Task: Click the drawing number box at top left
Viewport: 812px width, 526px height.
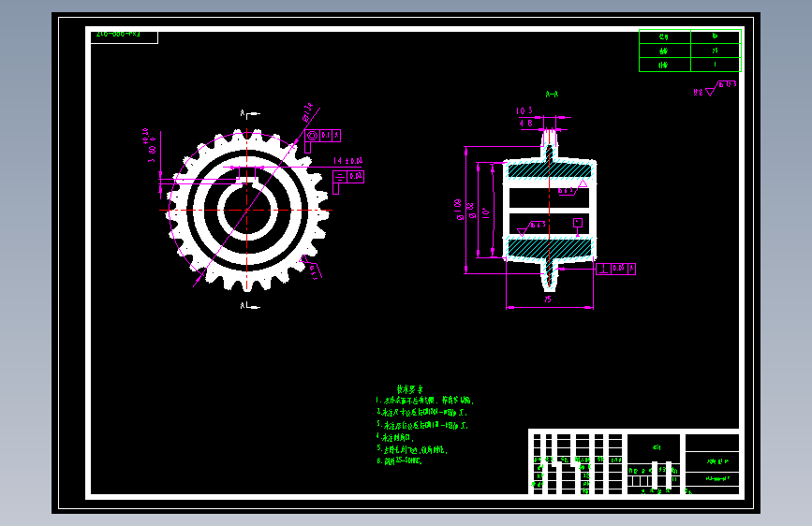Action: [x=124, y=37]
